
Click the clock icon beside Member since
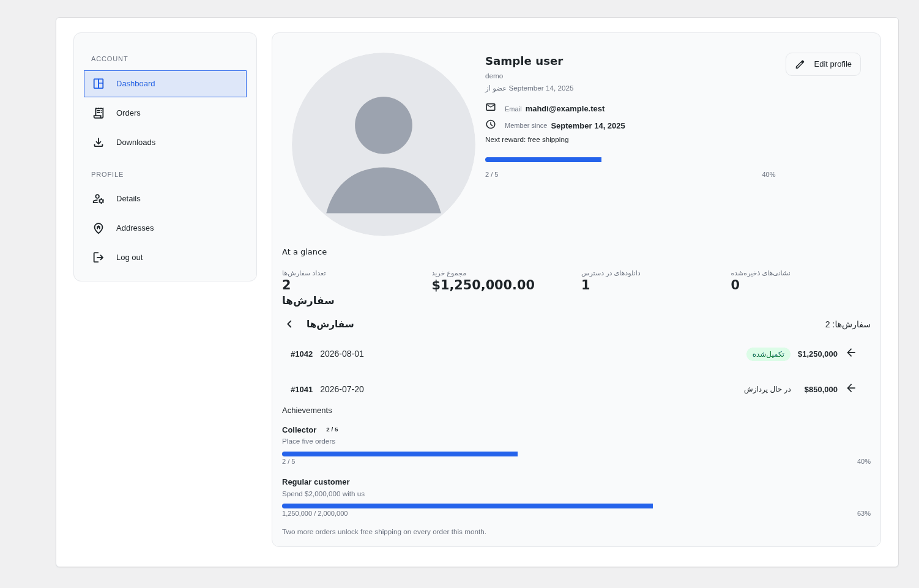click(x=491, y=124)
